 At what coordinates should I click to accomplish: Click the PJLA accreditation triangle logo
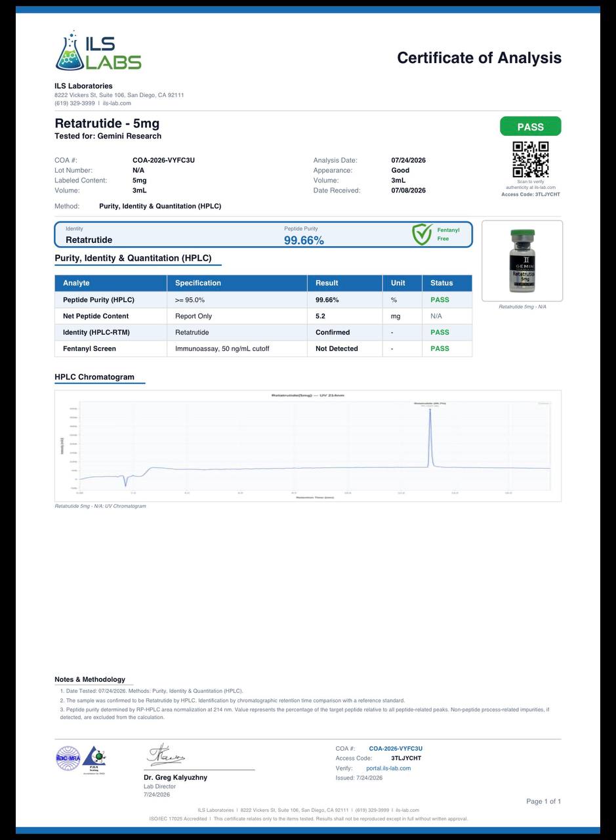[x=94, y=759]
